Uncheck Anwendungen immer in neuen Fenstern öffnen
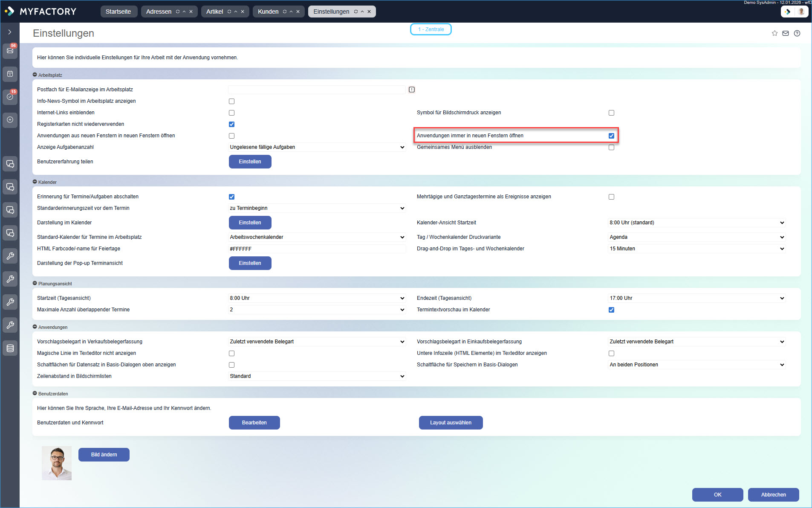The image size is (812, 508). 611,135
